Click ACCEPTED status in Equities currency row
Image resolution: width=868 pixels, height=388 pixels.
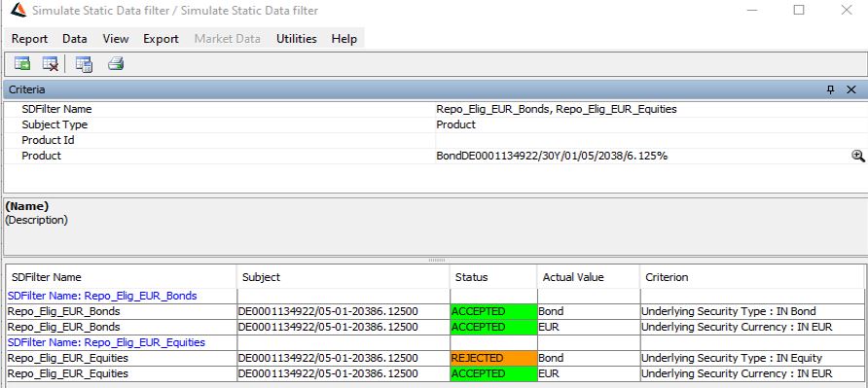click(493, 373)
